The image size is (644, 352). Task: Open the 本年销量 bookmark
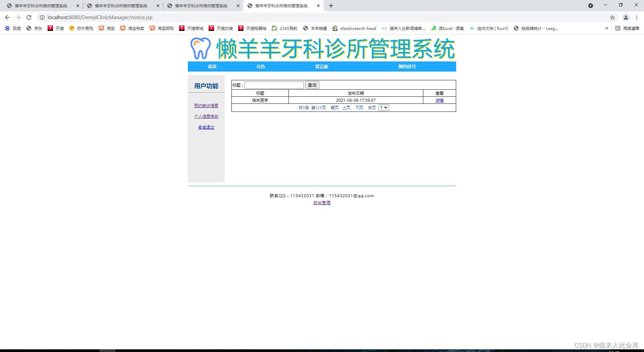[x=315, y=29]
